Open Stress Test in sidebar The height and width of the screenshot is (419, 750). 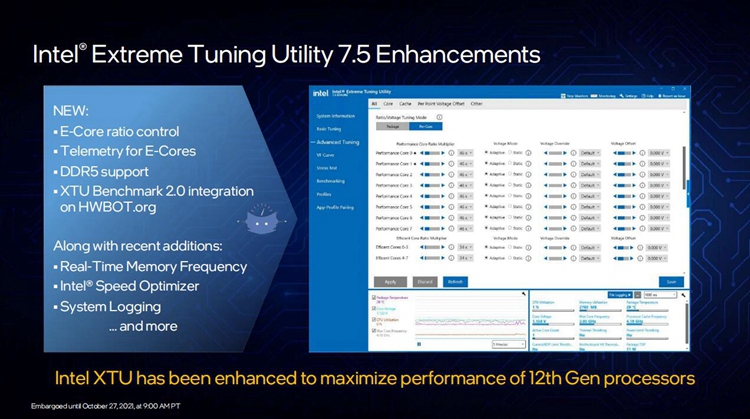tap(327, 168)
